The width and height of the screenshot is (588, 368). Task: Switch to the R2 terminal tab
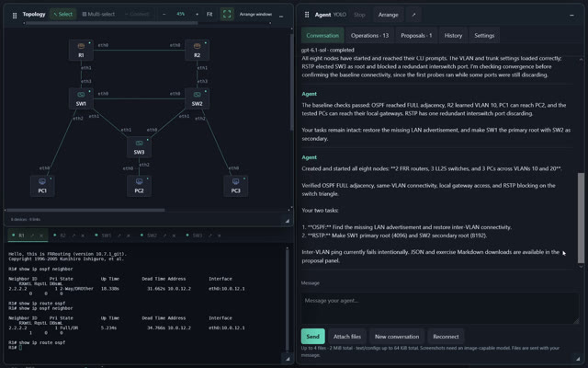click(x=62, y=236)
